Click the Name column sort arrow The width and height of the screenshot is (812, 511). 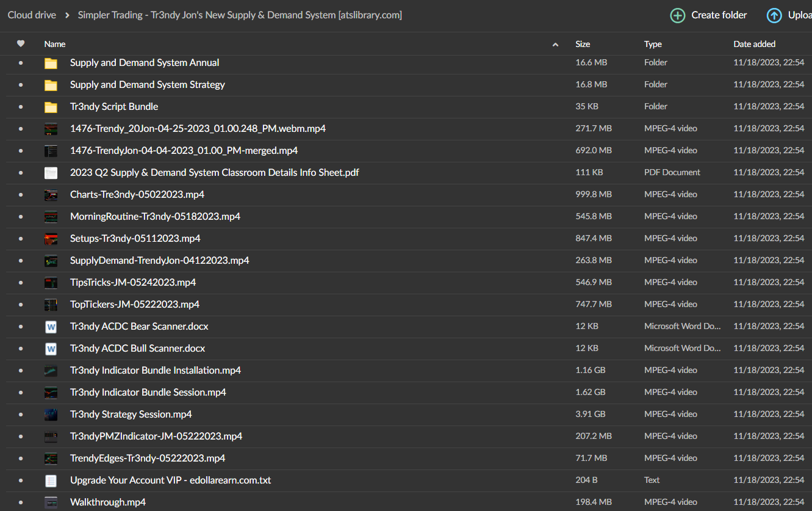coord(555,45)
